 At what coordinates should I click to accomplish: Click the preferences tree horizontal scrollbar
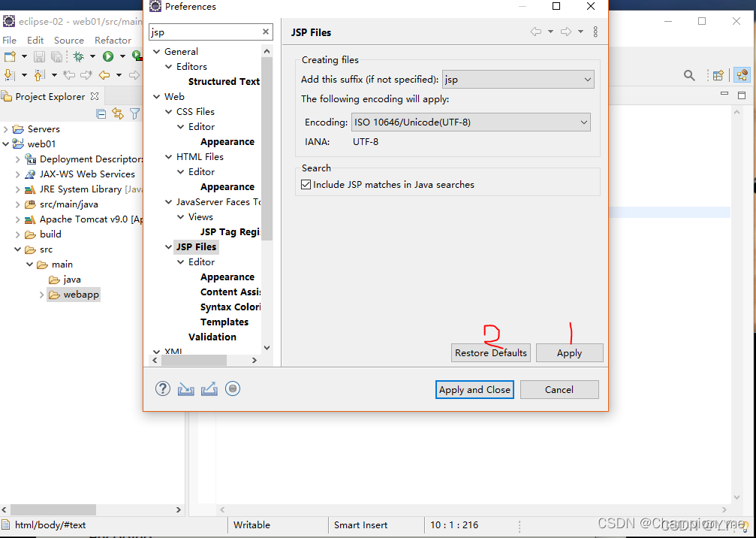(x=194, y=361)
